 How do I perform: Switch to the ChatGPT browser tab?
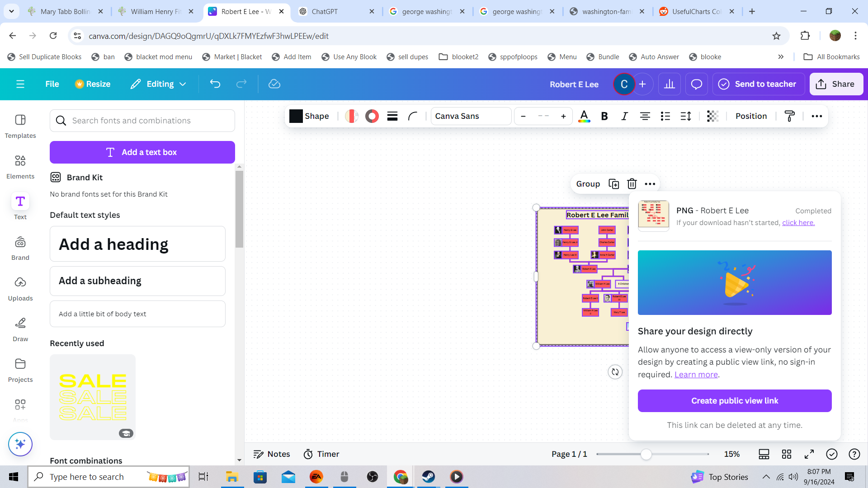tap(337, 11)
